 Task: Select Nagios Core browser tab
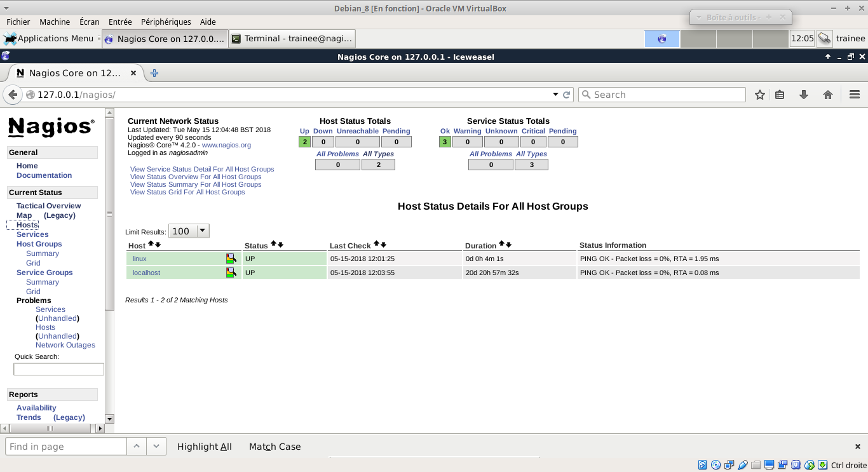pos(76,73)
